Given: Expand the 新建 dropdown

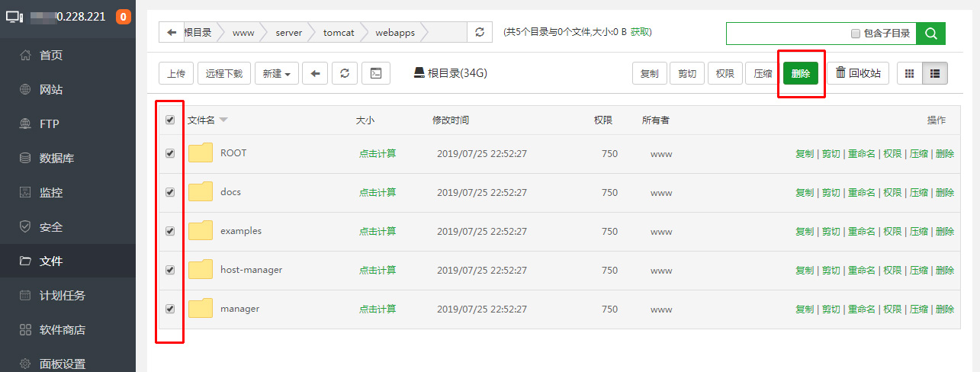Looking at the screenshot, I should tap(276, 73).
